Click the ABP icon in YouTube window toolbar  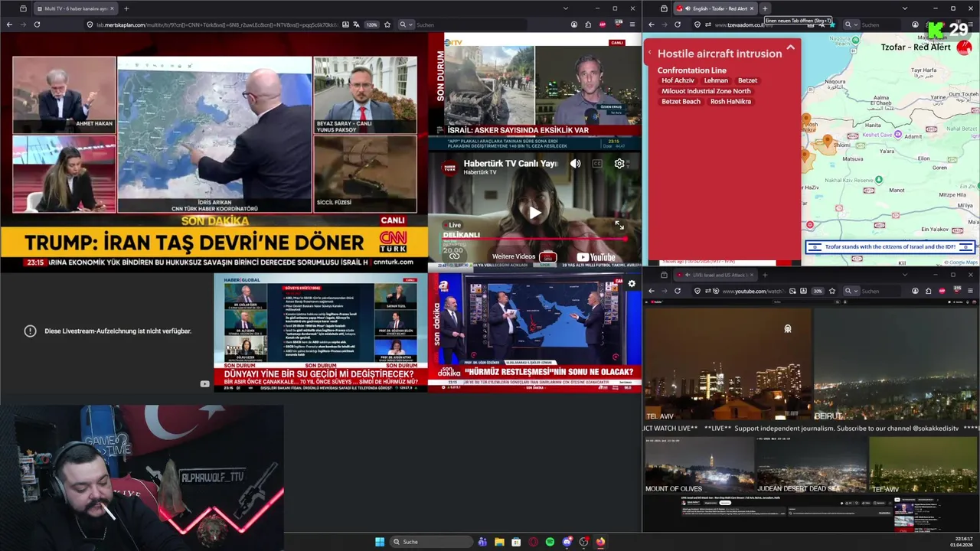click(x=942, y=291)
